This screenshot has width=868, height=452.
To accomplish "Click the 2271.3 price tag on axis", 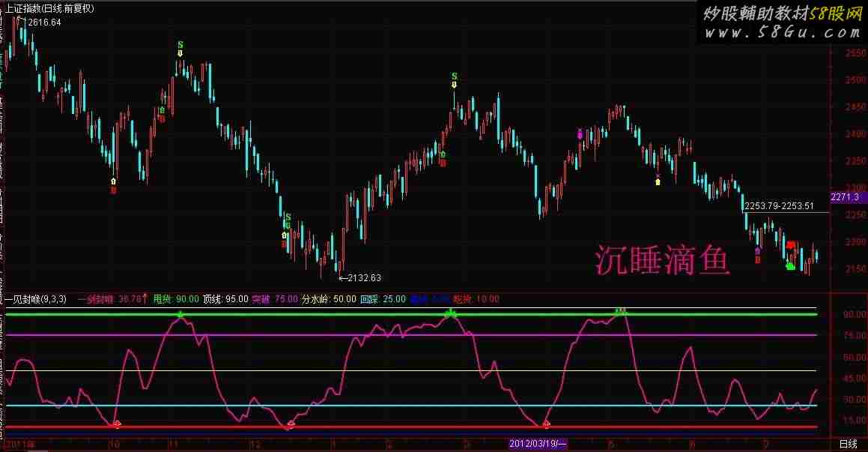I will 848,198.
